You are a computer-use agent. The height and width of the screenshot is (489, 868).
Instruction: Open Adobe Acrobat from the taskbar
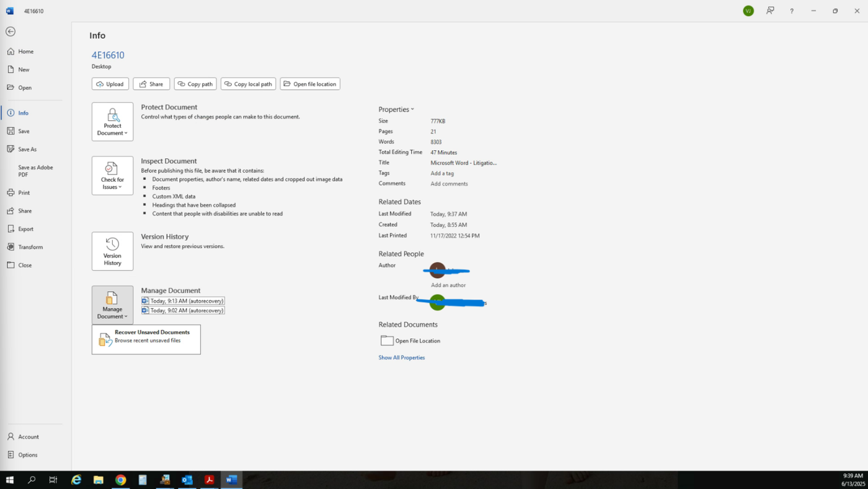(210, 480)
